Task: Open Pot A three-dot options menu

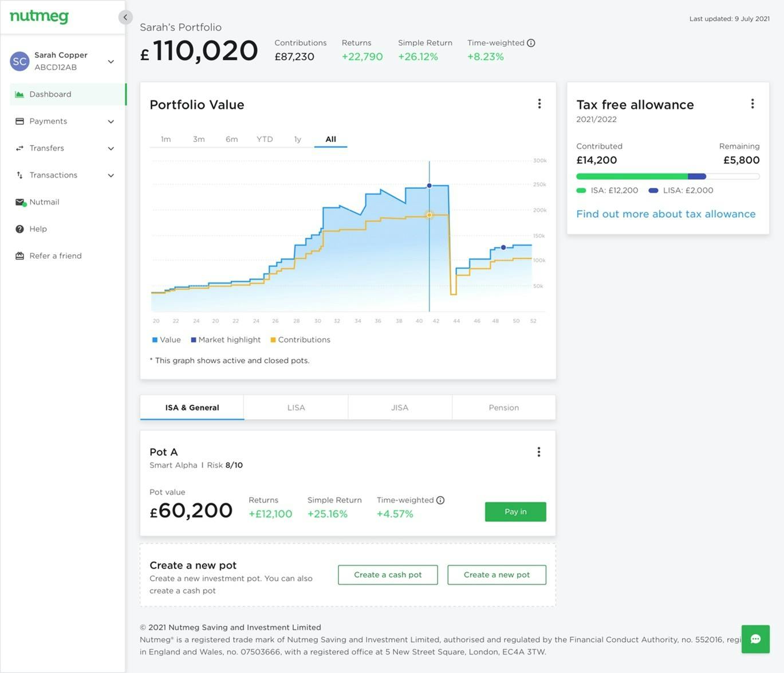Action: click(539, 452)
